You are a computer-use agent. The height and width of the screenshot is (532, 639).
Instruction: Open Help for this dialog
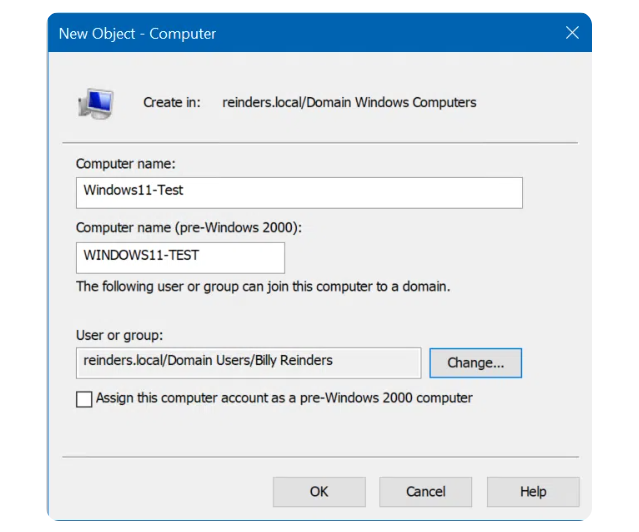[x=532, y=491]
